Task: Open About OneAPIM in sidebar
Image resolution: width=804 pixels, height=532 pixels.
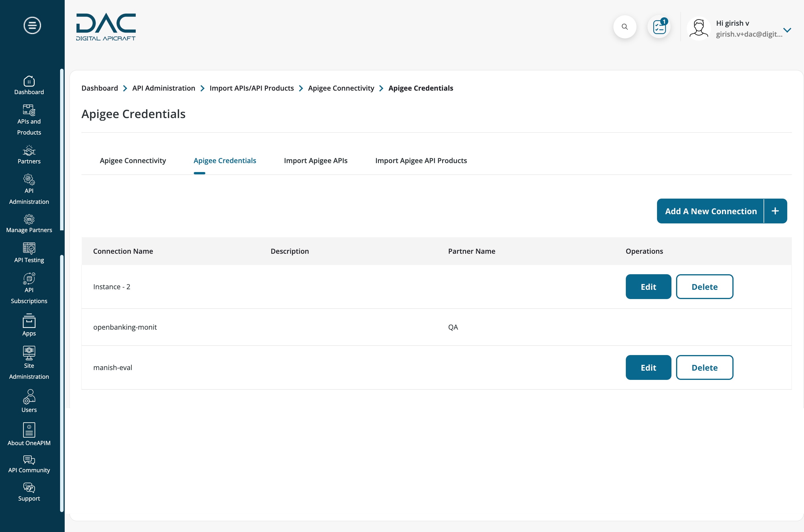Action: click(x=29, y=434)
